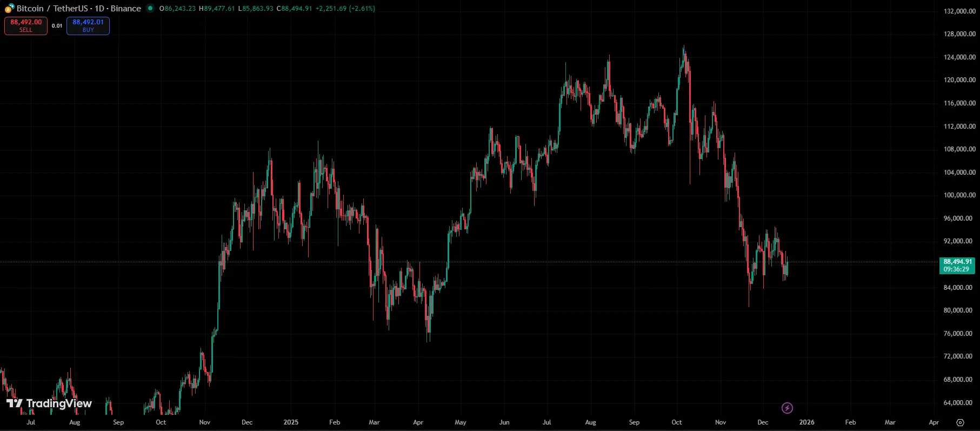Click the 124,000.00 price axis label

coord(959,57)
